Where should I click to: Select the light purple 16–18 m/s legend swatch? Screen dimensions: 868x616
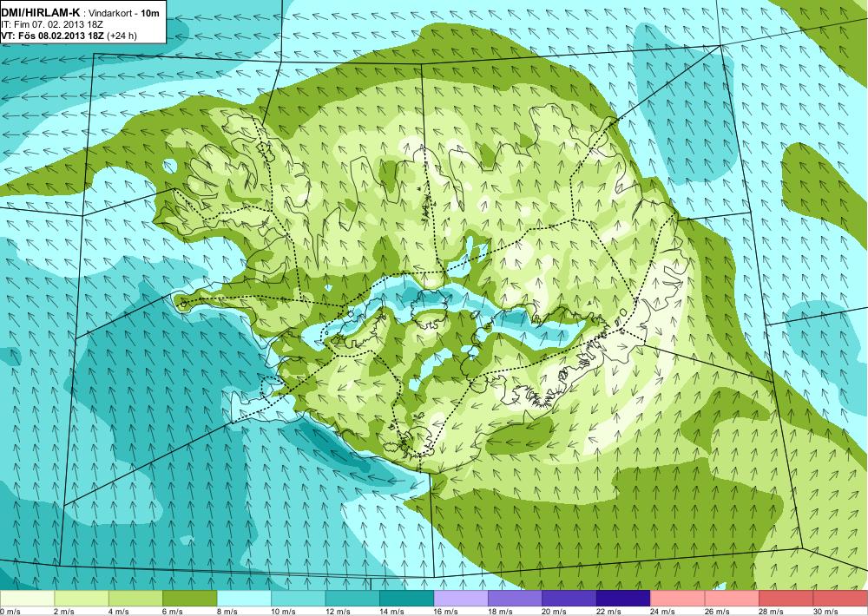click(461, 598)
